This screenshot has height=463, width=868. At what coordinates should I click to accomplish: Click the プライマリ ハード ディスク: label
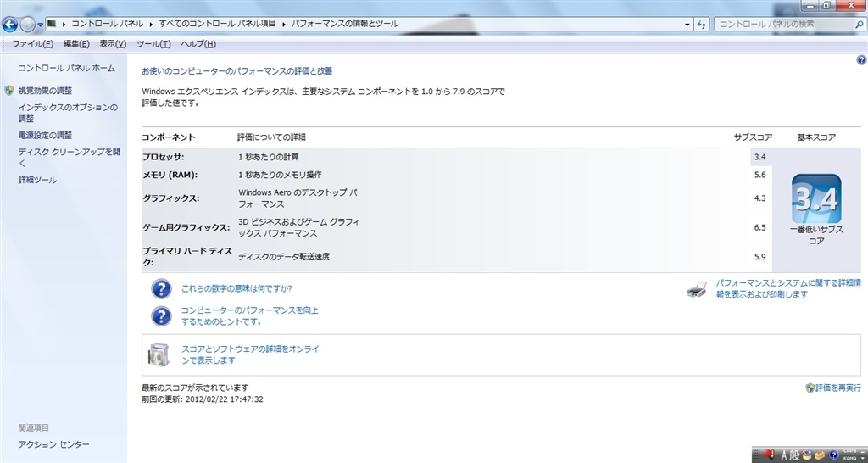(186, 256)
